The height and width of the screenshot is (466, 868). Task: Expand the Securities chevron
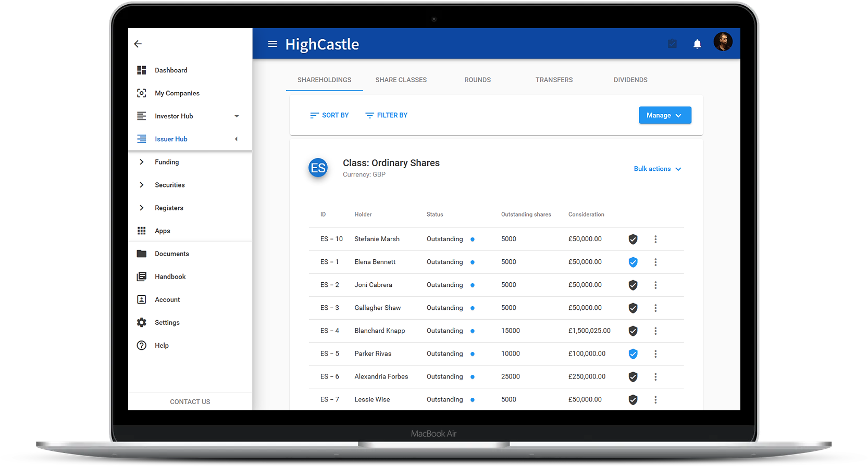click(141, 185)
